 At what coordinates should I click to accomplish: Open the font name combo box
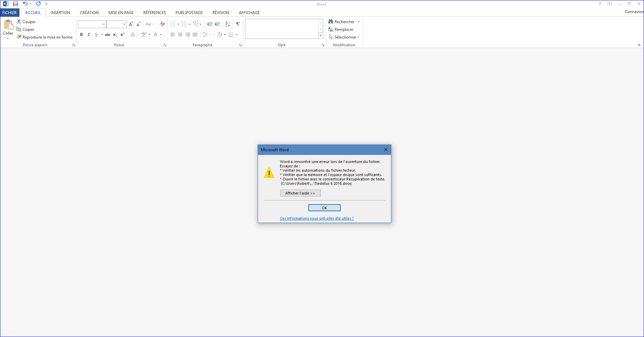coord(92,24)
